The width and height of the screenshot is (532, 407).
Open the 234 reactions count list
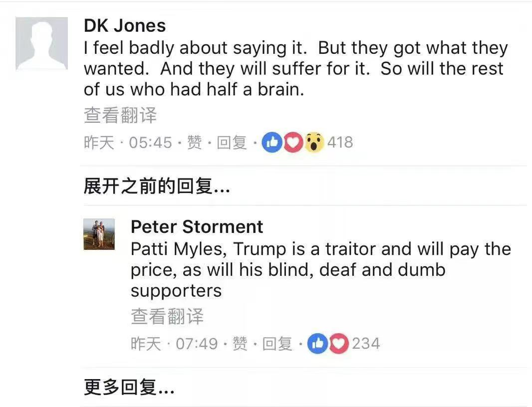coord(366,344)
